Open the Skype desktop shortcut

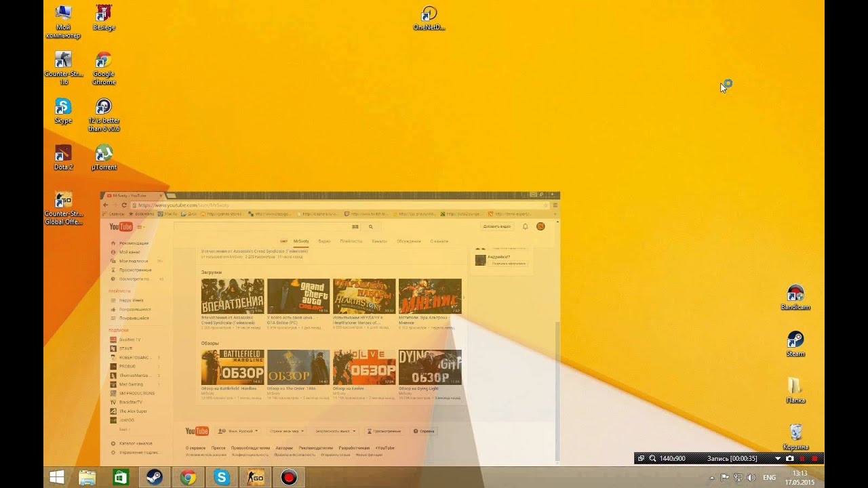tap(63, 110)
